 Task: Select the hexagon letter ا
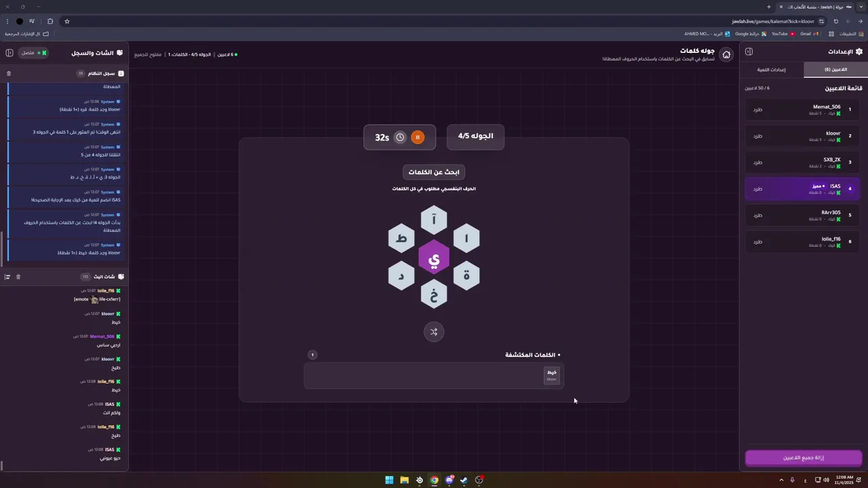[x=467, y=239]
